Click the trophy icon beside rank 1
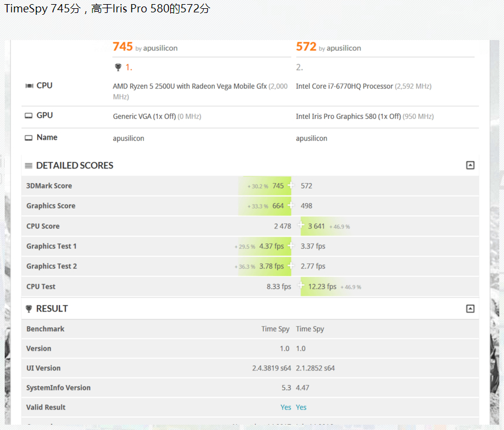The width and height of the screenshot is (504, 430). point(118,67)
